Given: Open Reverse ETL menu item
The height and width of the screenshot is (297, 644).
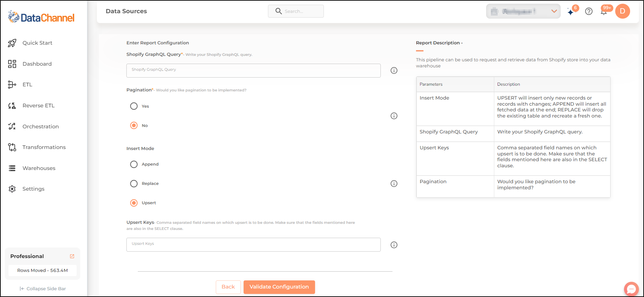Looking at the screenshot, I should (38, 106).
